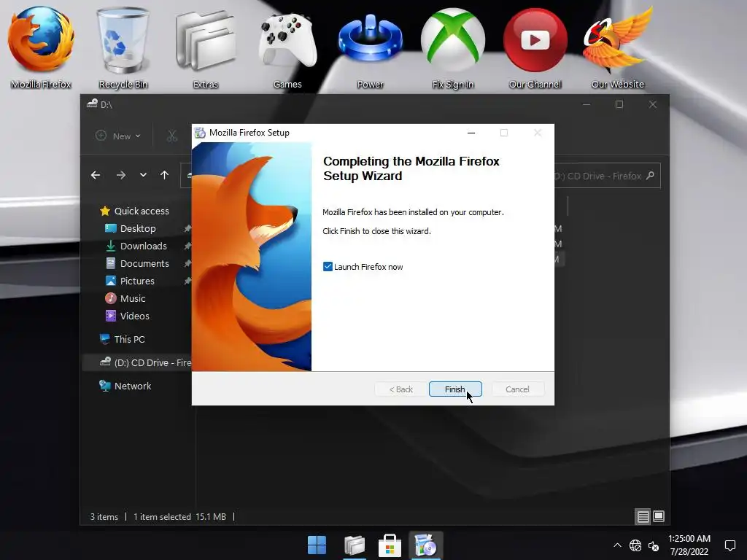Open the Mozilla Firefox desktop shortcut
The height and width of the screenshot is (560, 747).
pyautogui.click(x=41, y=47)
